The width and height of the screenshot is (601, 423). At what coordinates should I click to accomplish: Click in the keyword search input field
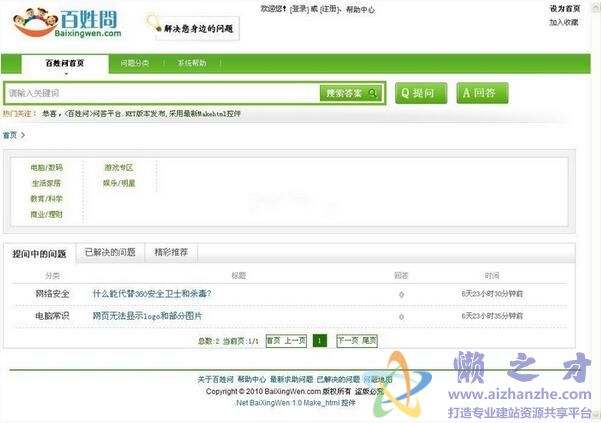click(160, 94)
